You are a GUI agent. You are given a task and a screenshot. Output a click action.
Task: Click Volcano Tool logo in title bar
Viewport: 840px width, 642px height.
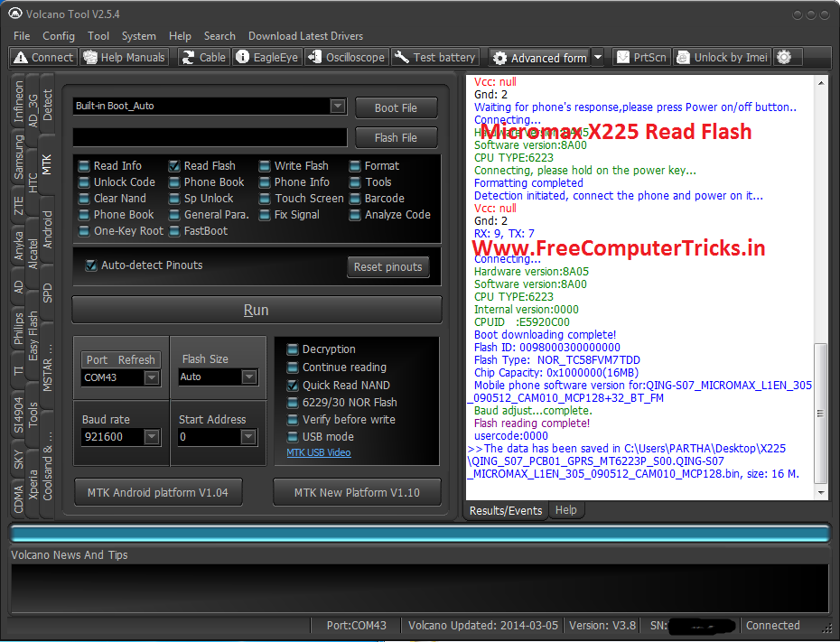click(x=15, y=14)
